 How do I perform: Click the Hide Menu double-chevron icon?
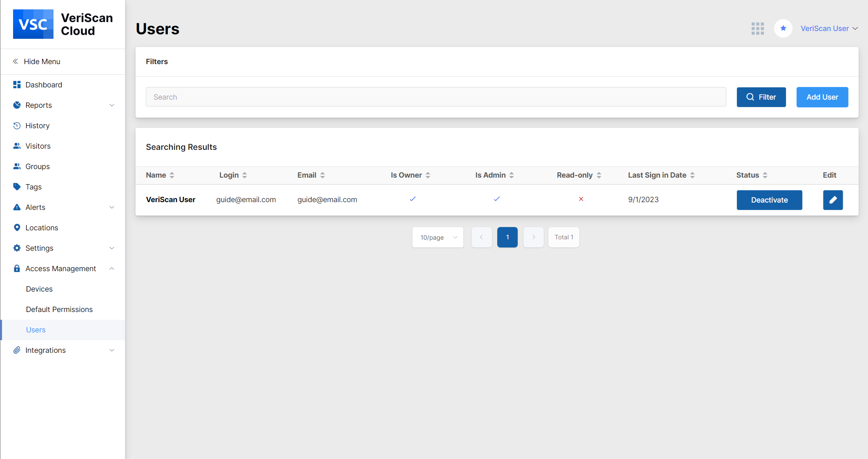tap(16, 61)
